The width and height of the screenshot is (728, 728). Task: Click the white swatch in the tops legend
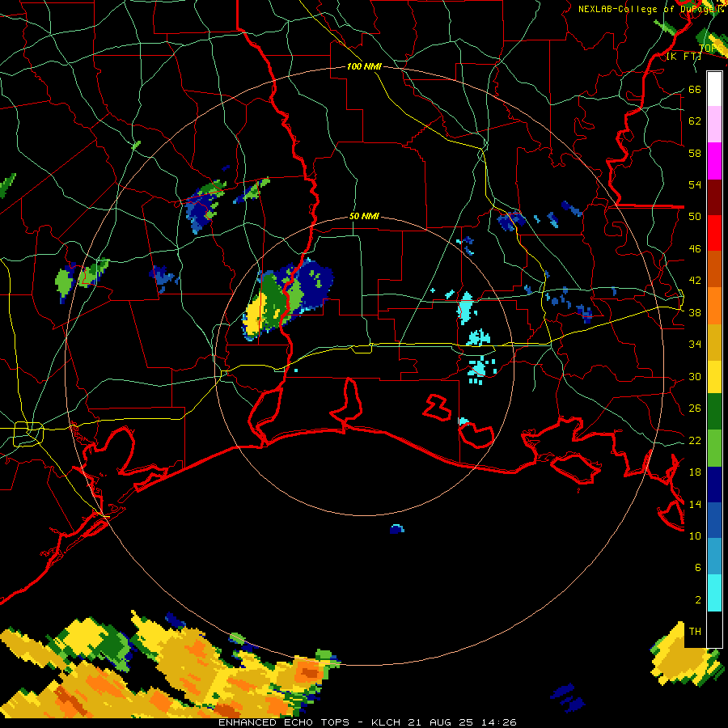click(x=714, y=89)
